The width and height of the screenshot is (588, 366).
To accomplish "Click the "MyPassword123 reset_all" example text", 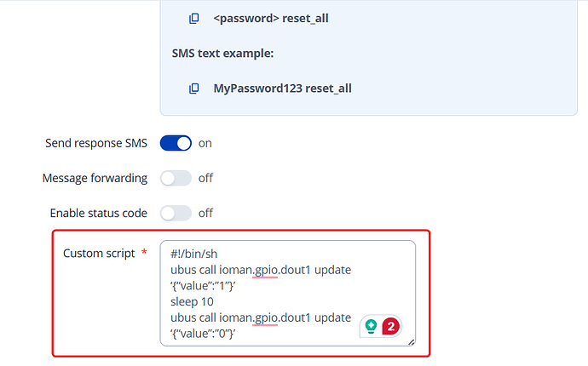I will tap(282, 88).
